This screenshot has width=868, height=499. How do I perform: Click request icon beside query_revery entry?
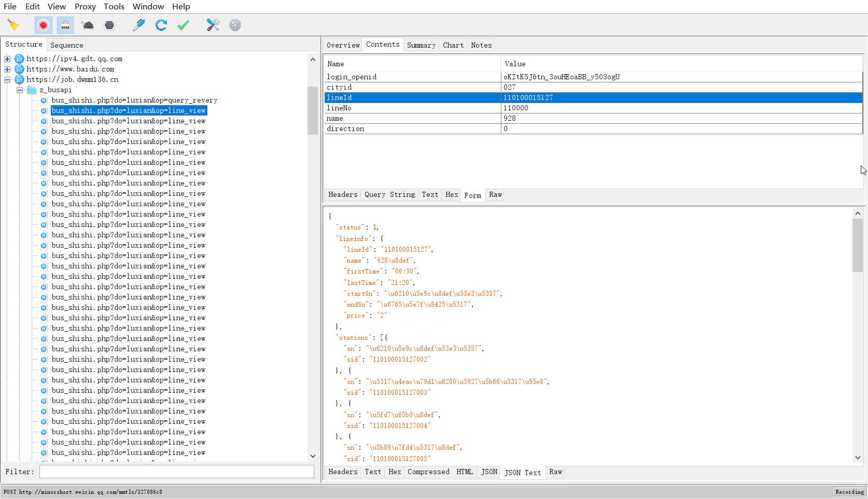[44, 100]
